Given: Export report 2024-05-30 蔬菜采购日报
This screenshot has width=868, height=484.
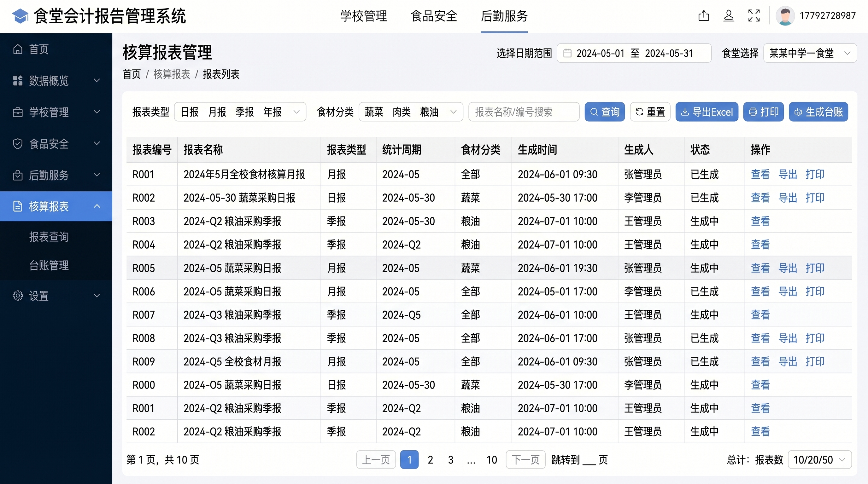Looking at the screenshot, I should (788, 198).
